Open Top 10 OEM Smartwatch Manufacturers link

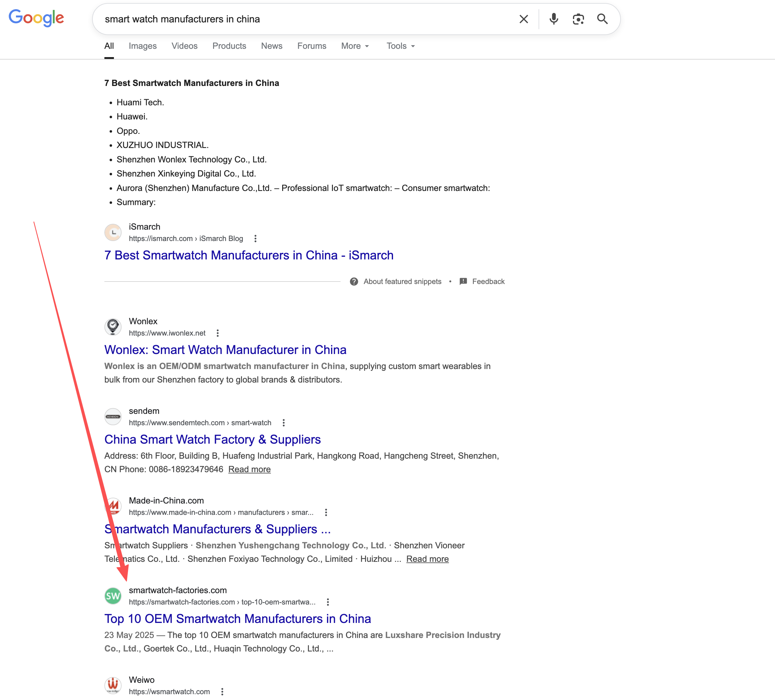[238, 619]
